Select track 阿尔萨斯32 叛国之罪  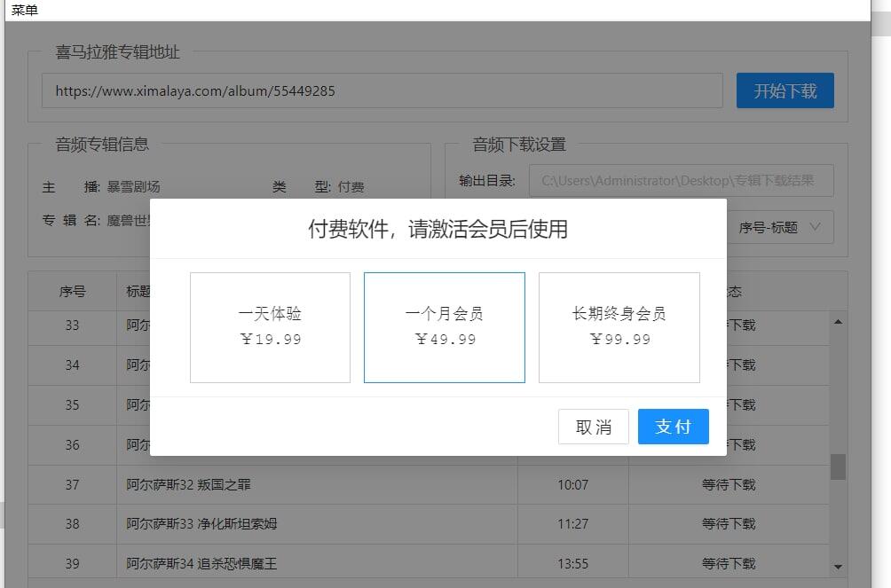[188, 484]
